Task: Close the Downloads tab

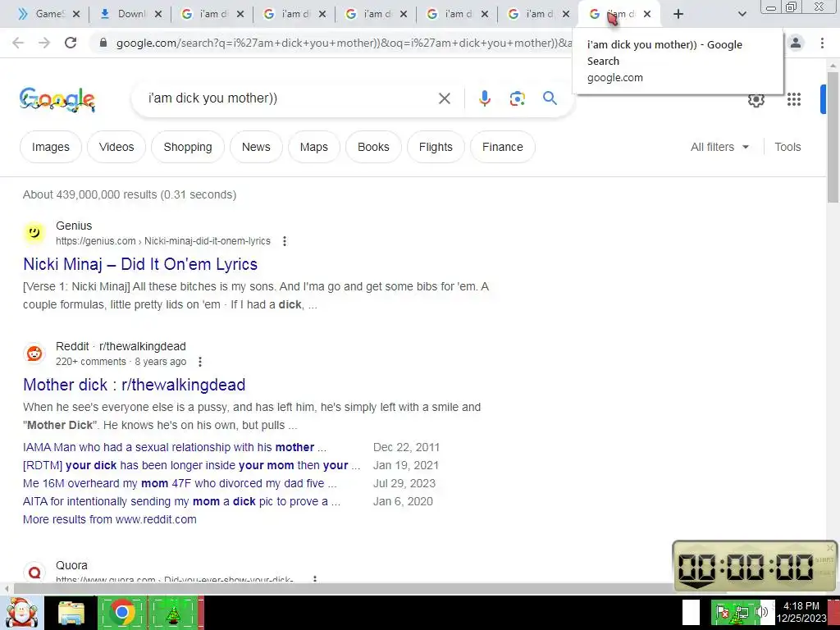Action: [x=158, y=15]
